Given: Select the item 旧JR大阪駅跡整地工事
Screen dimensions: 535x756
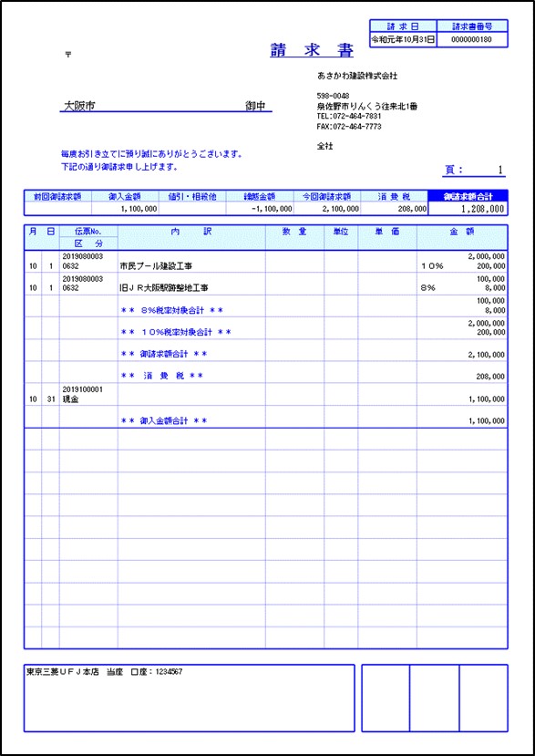Looking at the screenshot, I should [164, 288].
